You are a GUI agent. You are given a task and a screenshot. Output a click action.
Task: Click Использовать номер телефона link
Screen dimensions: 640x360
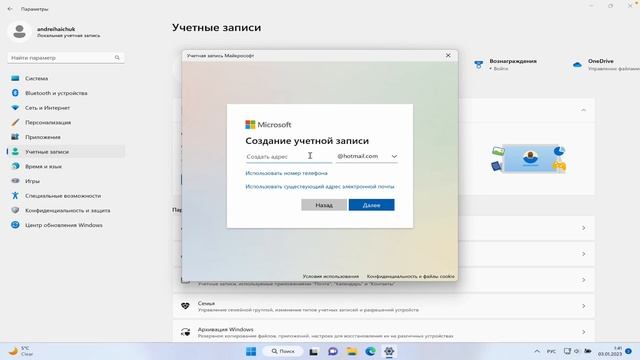[286, 173]
